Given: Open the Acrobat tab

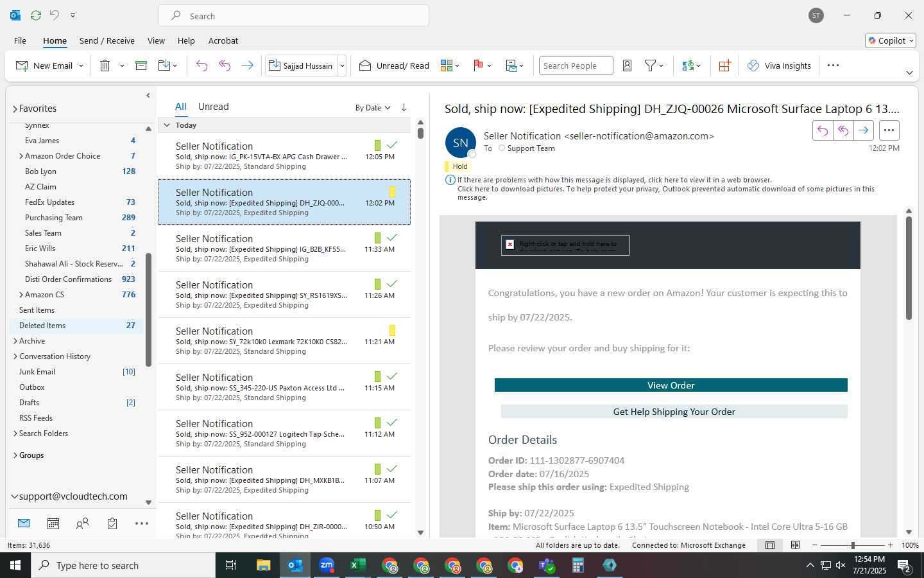Looking at the screenshot, I should [x=223, y=40].
